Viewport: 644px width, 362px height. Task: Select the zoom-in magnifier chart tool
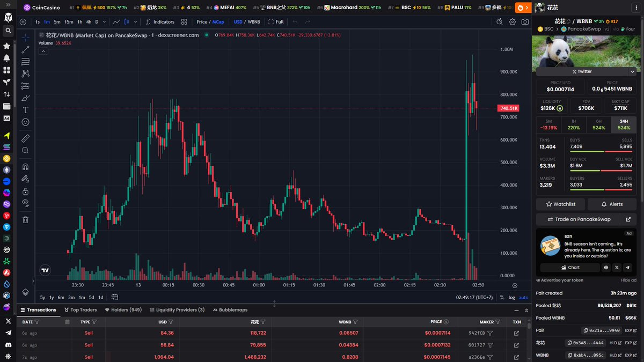coord(25,151)
